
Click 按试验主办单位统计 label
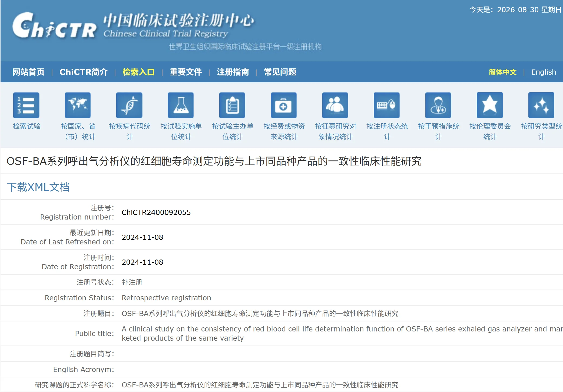(233, 131)
